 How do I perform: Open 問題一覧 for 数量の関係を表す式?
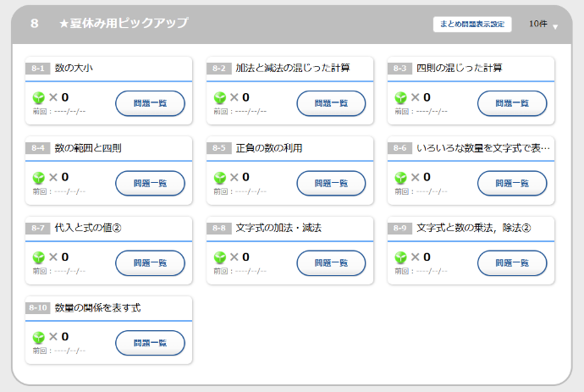coord(150,343)
